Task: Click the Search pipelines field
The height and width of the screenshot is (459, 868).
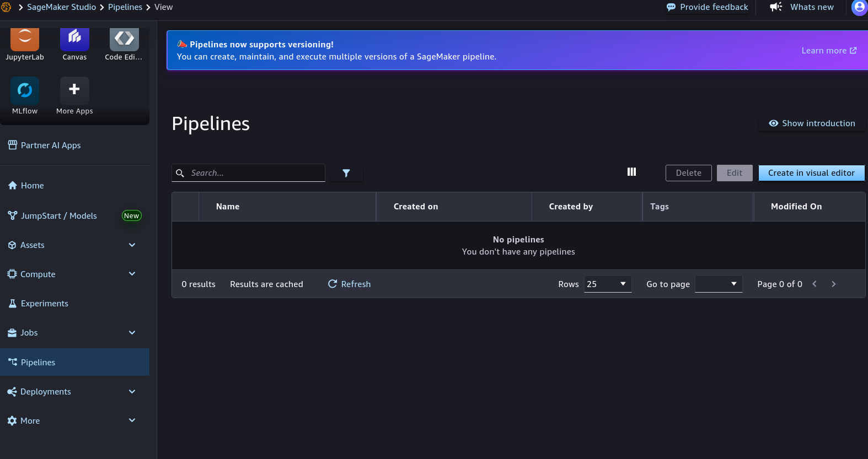Action: 248,173
